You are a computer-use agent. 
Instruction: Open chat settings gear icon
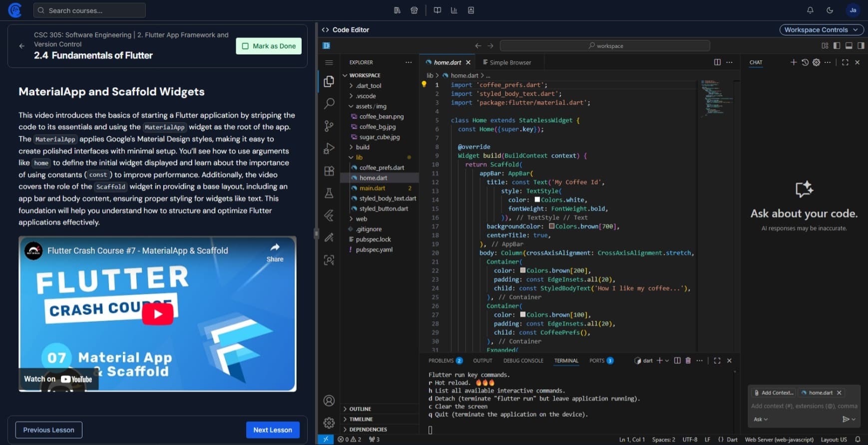(816, 62)
